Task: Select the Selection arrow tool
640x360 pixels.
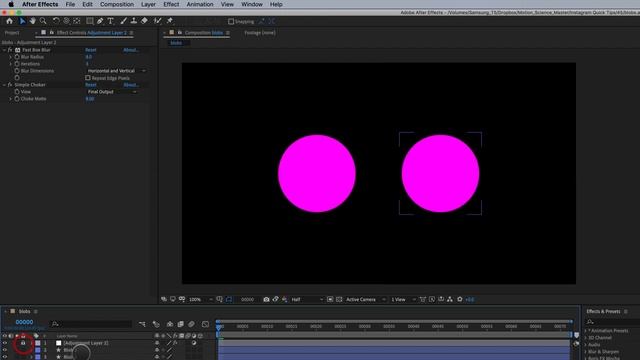Action: pos(22,21)
